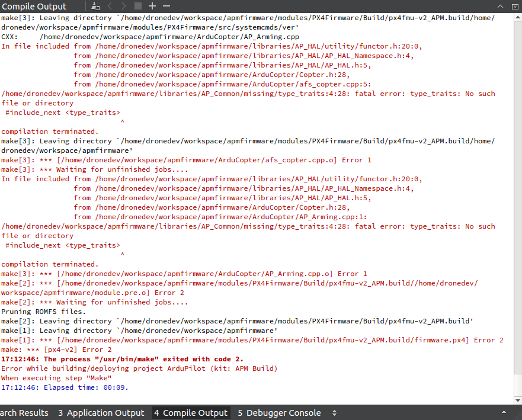
Task: Close the Compile Output pane
Action: coord(515,7)
